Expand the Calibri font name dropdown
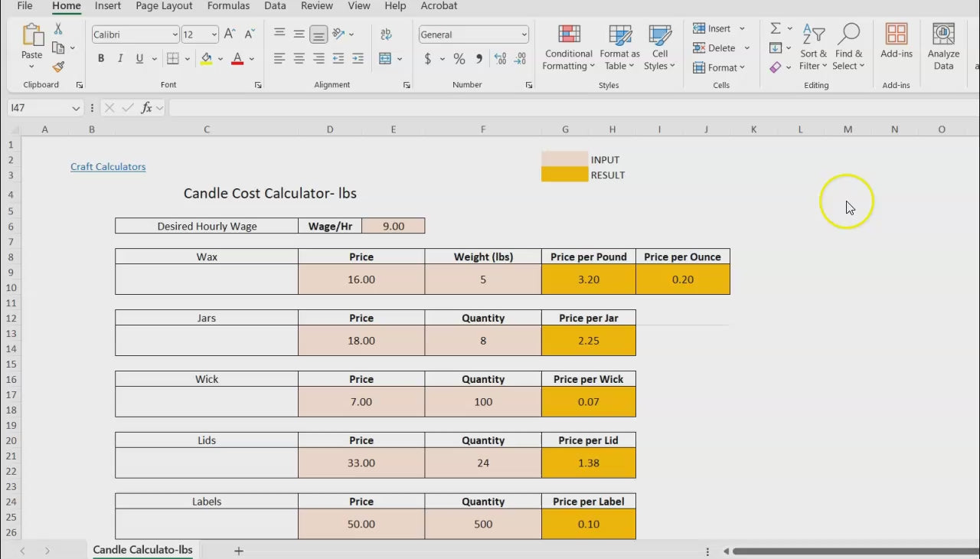 175,34
